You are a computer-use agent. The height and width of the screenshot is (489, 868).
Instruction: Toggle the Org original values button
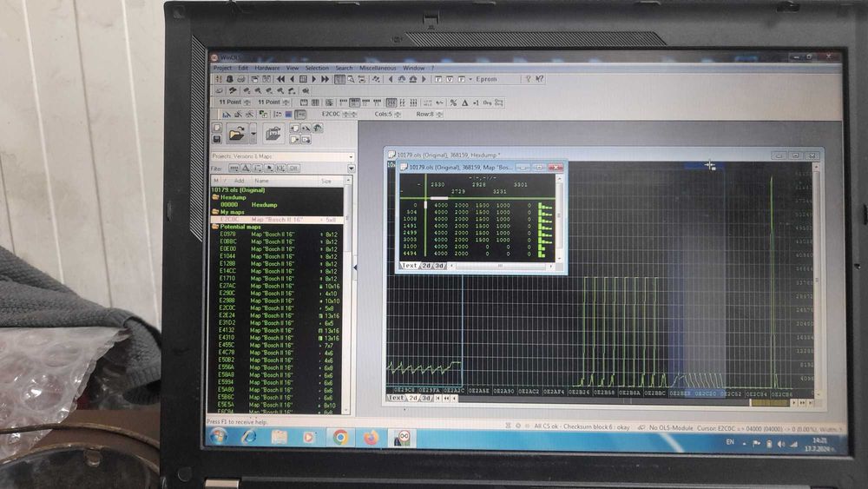(487, 102)
